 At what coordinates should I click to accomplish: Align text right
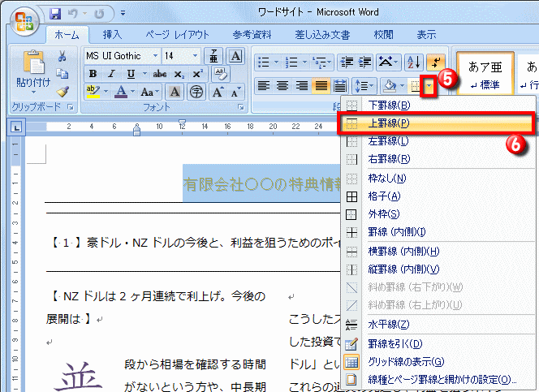(x=302, y=86)
